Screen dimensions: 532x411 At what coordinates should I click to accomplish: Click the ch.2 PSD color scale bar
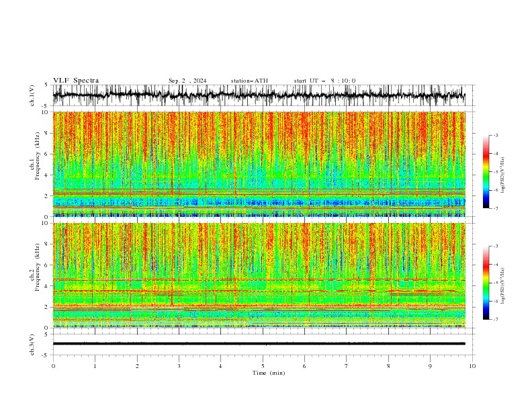click(x=486, y=283)
